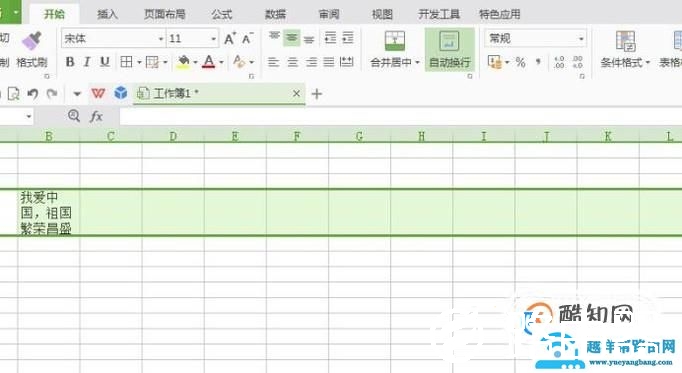Open 条件格式 conditional formatting menu
The image size is (682, 373).
pyautogui.click(x=625, y=50)
